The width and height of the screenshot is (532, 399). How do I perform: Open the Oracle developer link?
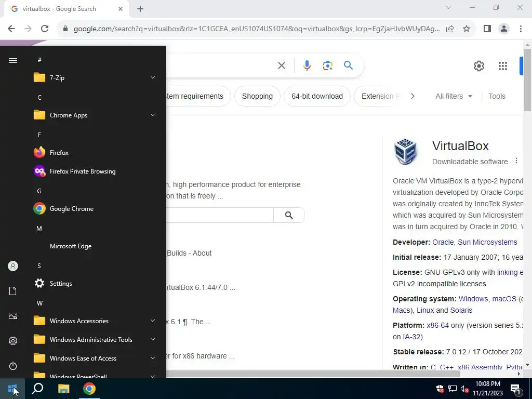pyautogui.click(x=443, y=242)
